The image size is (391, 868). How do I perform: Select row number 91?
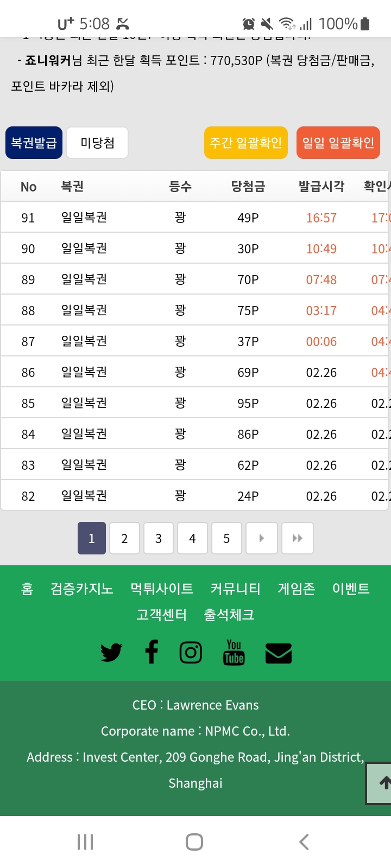[x=28, y=218]
